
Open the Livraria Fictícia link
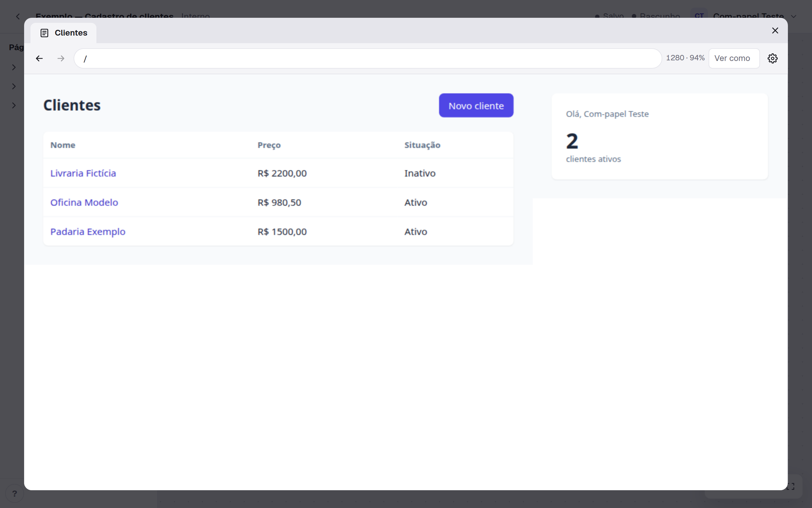coord(83,173)
